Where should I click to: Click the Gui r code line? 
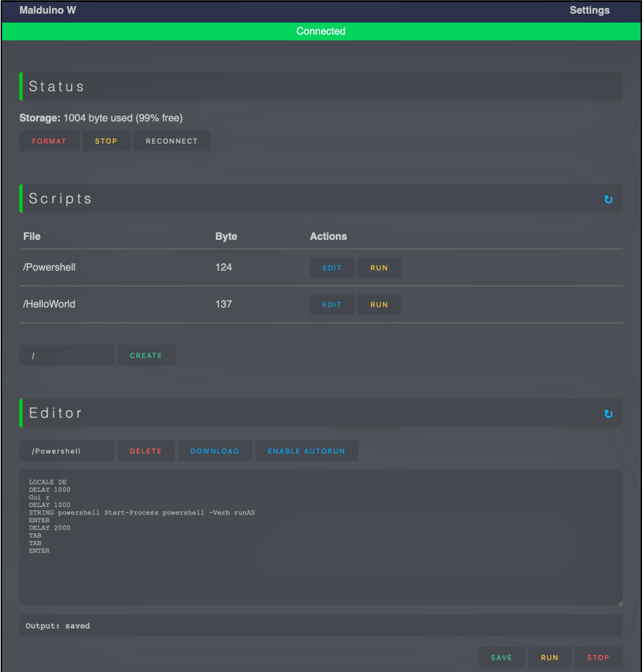click(x=39, y=498)
